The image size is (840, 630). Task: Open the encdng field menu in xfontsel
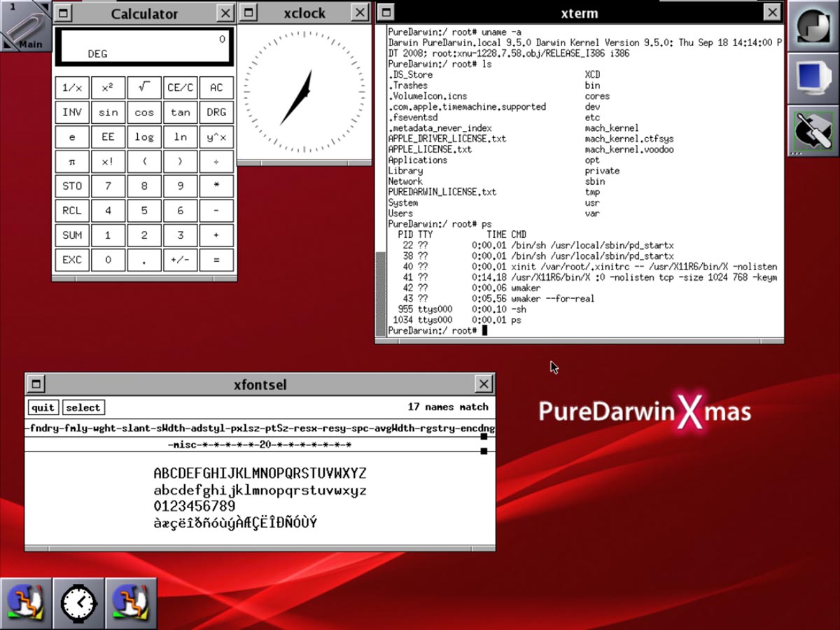point(477,428)
